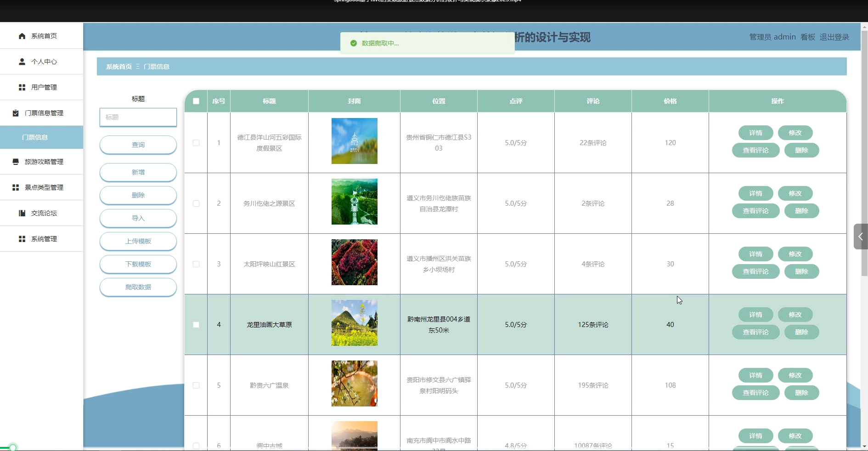
Task: Click the 导入 button
Action: [x=138, y=218]
